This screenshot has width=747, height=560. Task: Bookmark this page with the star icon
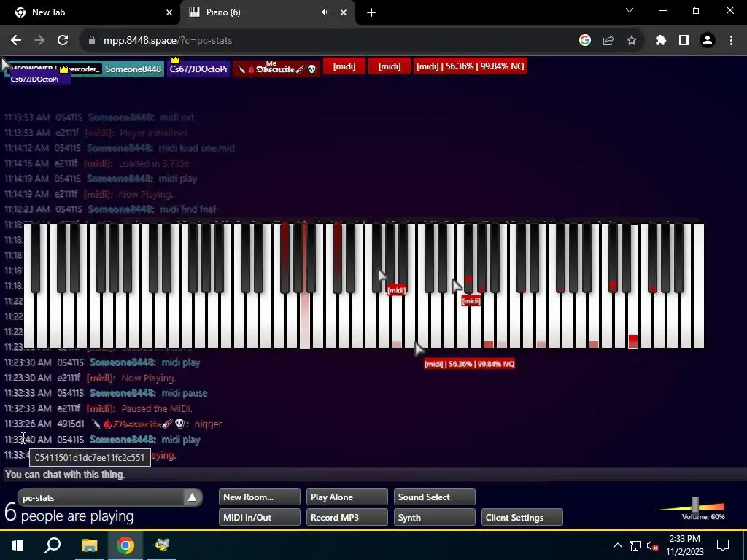pyautogui.click(x=631, y=41)
